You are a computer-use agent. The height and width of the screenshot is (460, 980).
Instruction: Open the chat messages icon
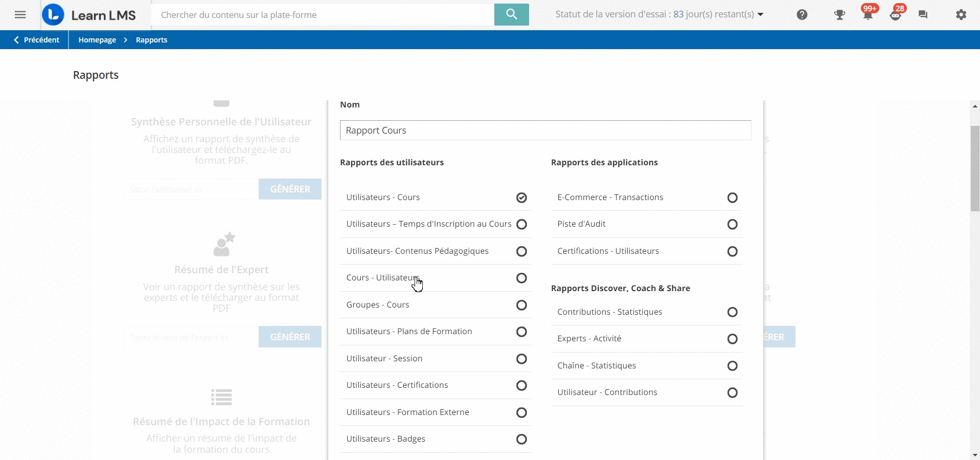click(923, 15)
